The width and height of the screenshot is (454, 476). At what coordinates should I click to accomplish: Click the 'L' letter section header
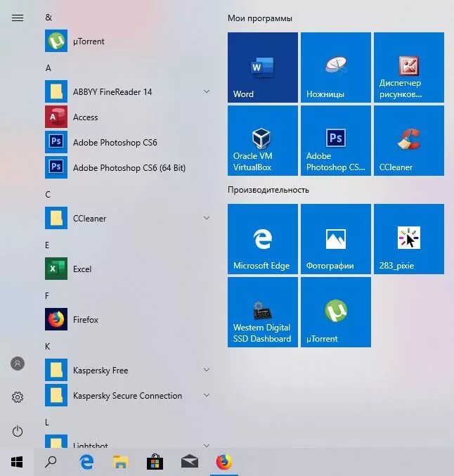pyautogui.click(x=46, y=423)
